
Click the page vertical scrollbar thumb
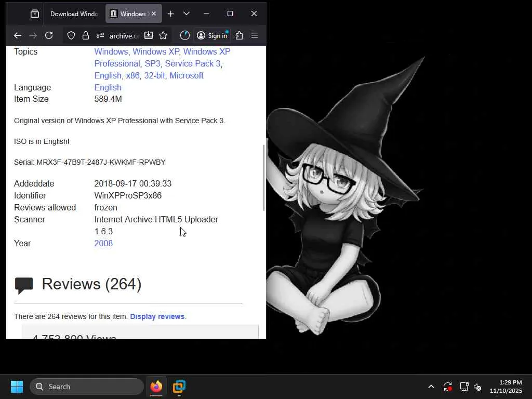click(264, 178)
